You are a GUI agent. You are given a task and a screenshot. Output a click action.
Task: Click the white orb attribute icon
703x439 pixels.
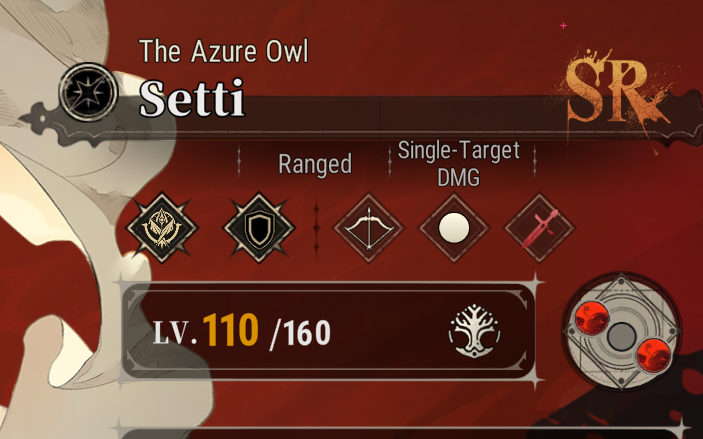(x=454, y=227)
